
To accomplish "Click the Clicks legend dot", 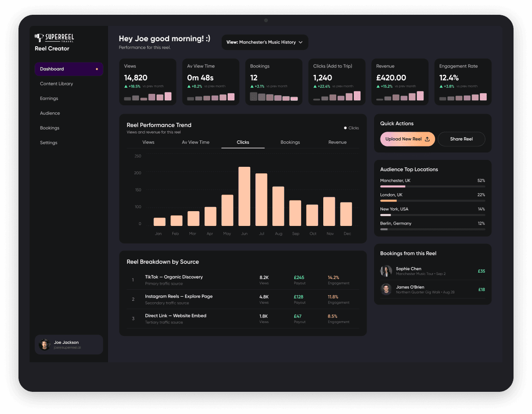I will point(345,128).
